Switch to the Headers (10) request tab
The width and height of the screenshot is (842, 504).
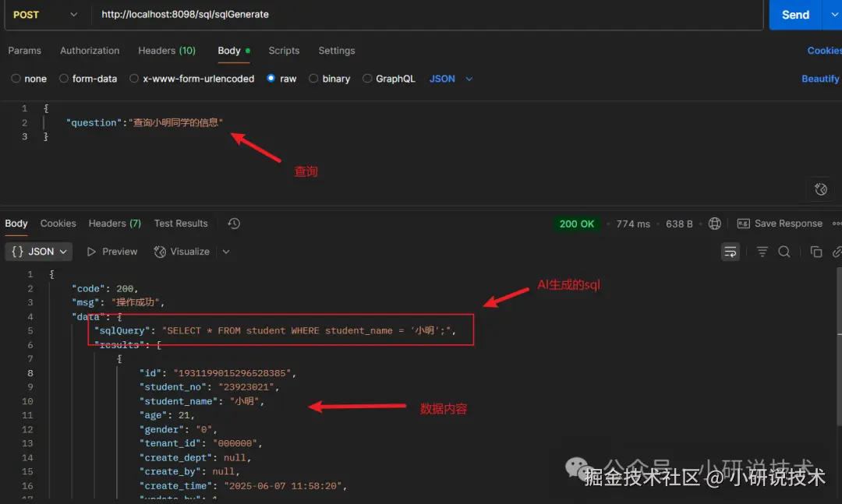pyautogui.click(x=167, y=51)
